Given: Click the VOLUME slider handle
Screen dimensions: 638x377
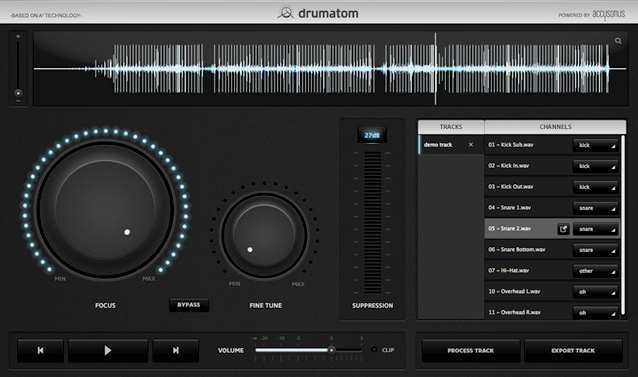Looking at the screenshot, I should tap(332, 350).
